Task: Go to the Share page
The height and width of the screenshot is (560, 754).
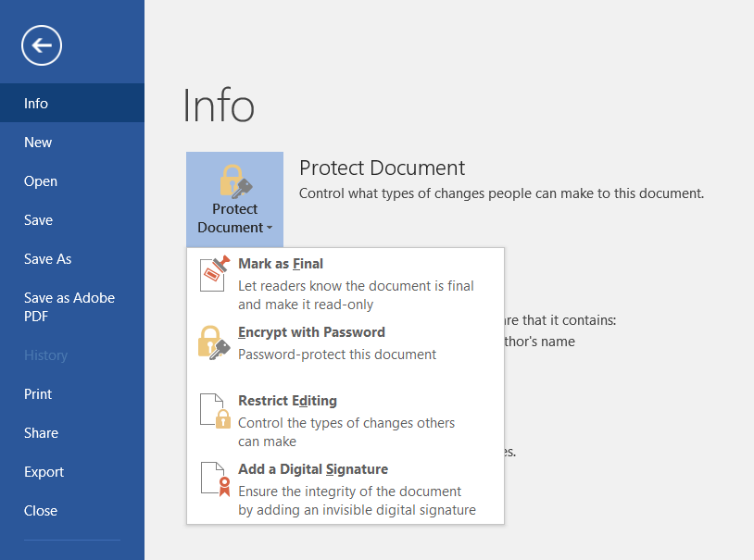Action: (x=41, y=432)
